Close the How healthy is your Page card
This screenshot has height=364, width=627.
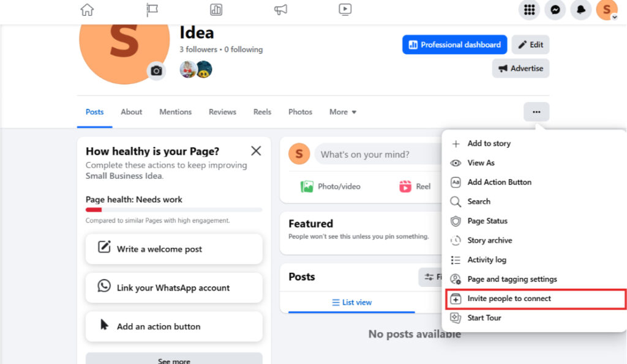(x=256, y=150)
